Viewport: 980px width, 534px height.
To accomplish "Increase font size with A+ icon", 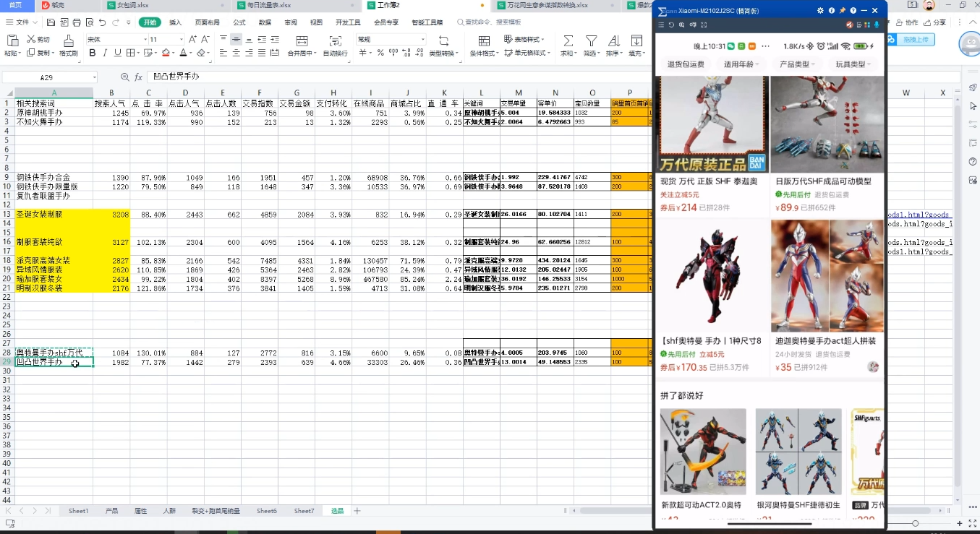I will coord(193,40).
